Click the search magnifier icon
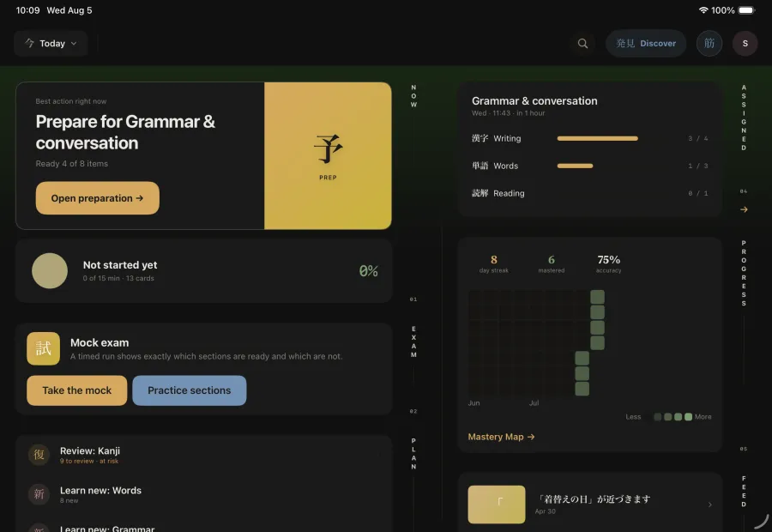 click(x=582, y=44)
